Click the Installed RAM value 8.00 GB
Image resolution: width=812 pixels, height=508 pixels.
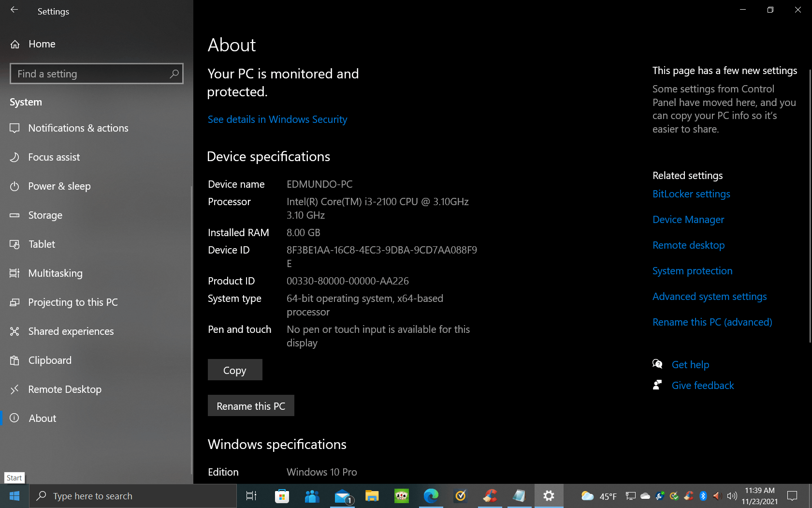click(x=304, y=233)
